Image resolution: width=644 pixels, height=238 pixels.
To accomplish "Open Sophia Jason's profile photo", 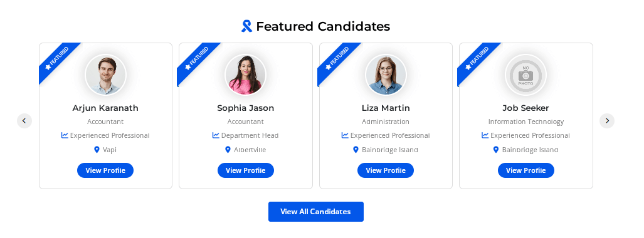I will click(246, 75).
